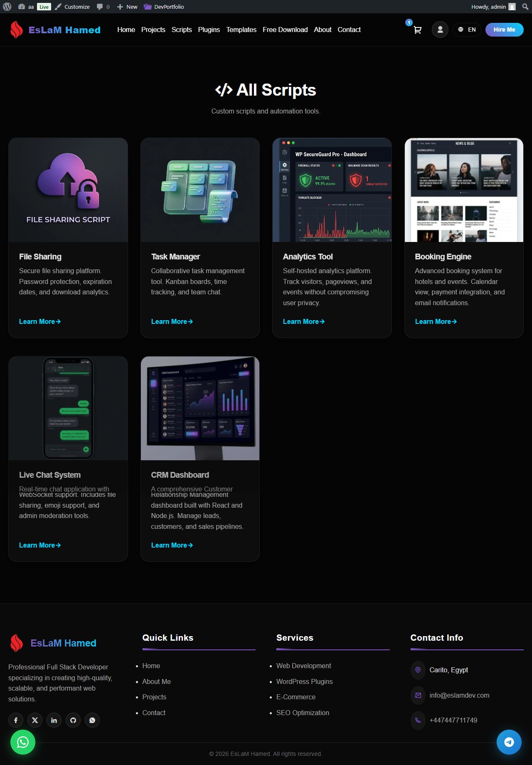The image size is (532, 765).
Task: Open Scripts in the main navigation
Action: point(182,30)
